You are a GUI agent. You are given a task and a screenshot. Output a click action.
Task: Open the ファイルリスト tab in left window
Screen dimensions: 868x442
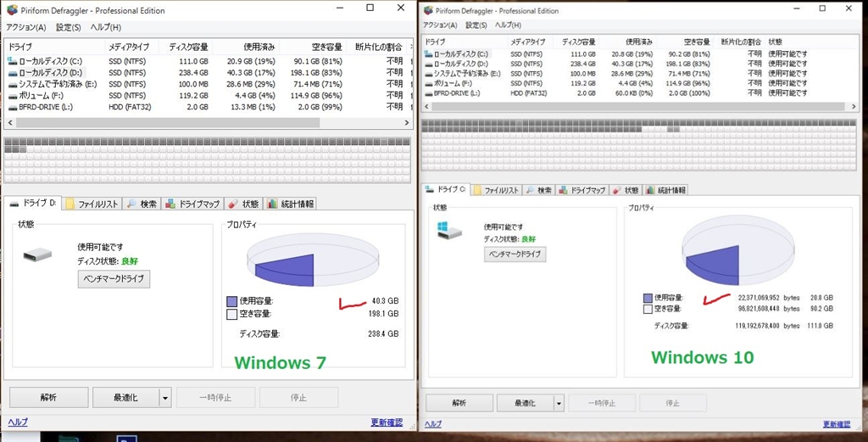92,204
